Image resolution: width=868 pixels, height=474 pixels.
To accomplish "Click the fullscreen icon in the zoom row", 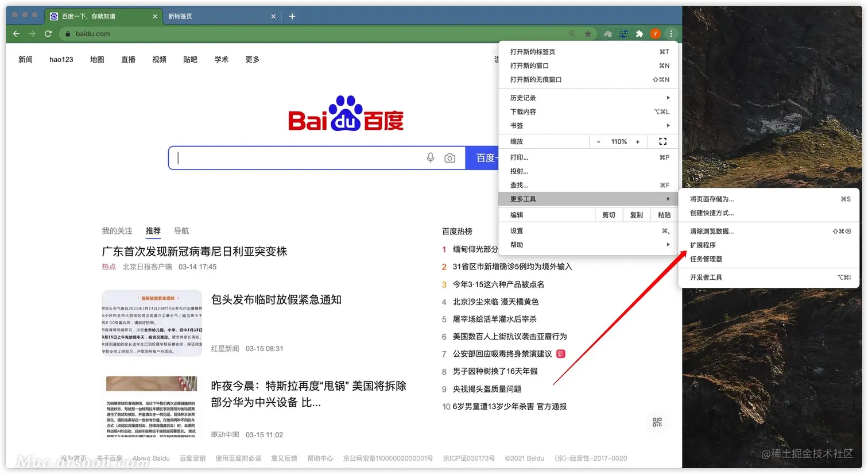I will [x=662, y=141].
